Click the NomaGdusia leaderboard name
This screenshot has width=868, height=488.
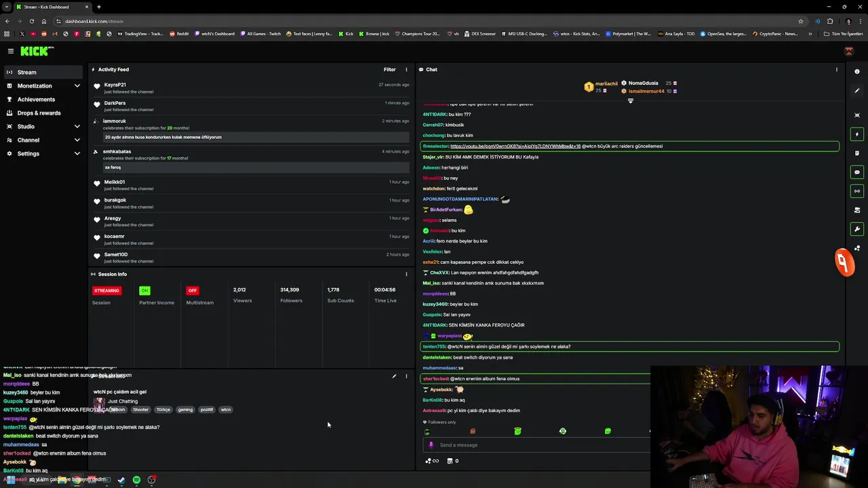(x=643, y=83)
